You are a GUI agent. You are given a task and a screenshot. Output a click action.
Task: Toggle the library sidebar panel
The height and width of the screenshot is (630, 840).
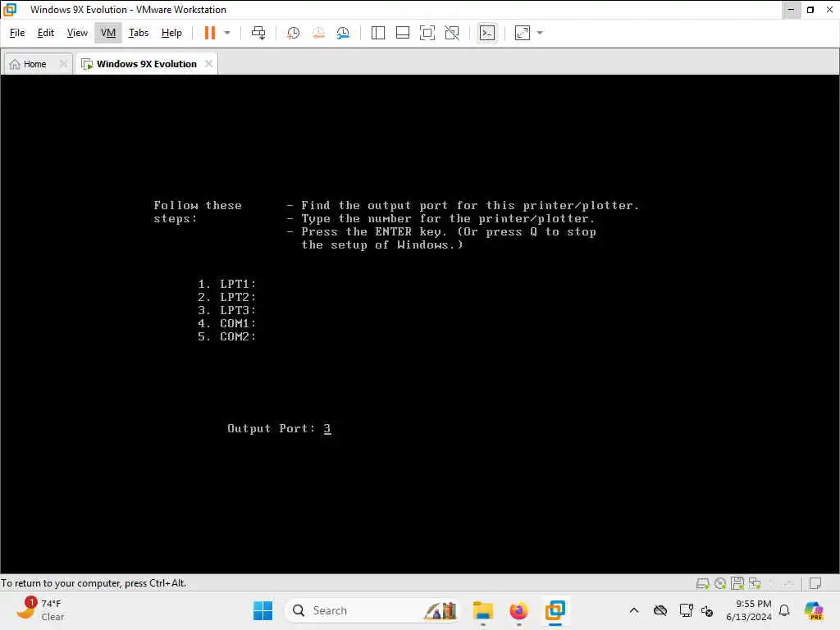click(377, 33)
